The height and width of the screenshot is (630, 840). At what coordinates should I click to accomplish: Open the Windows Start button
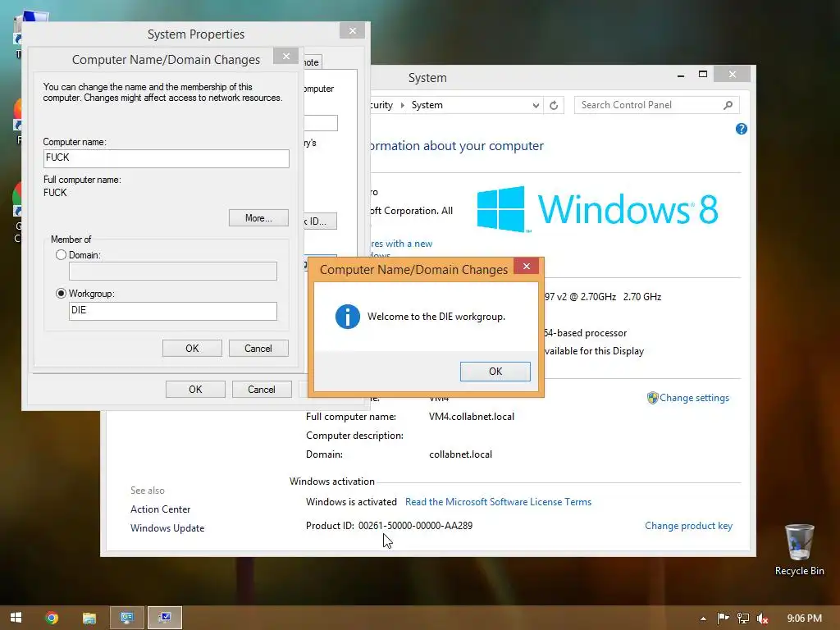point(16,618)
